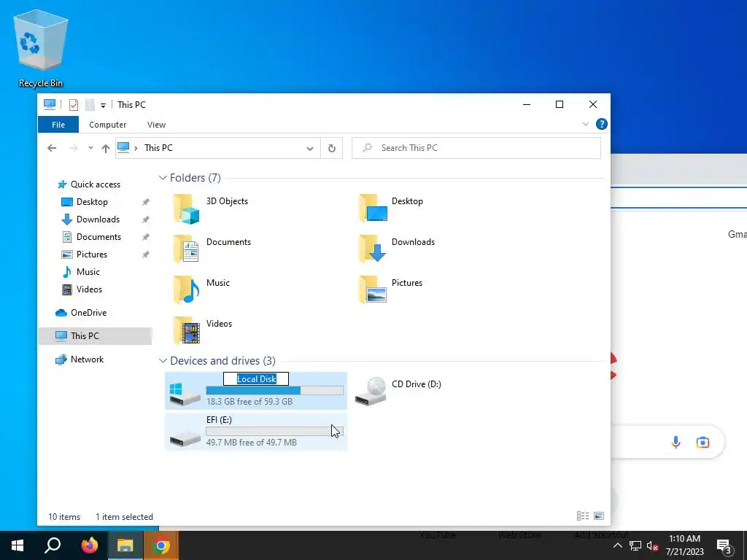The width and height of the screenshot is (747, 560).
Task: Open the Videos folder in Folders group
Action: [186, 330]
